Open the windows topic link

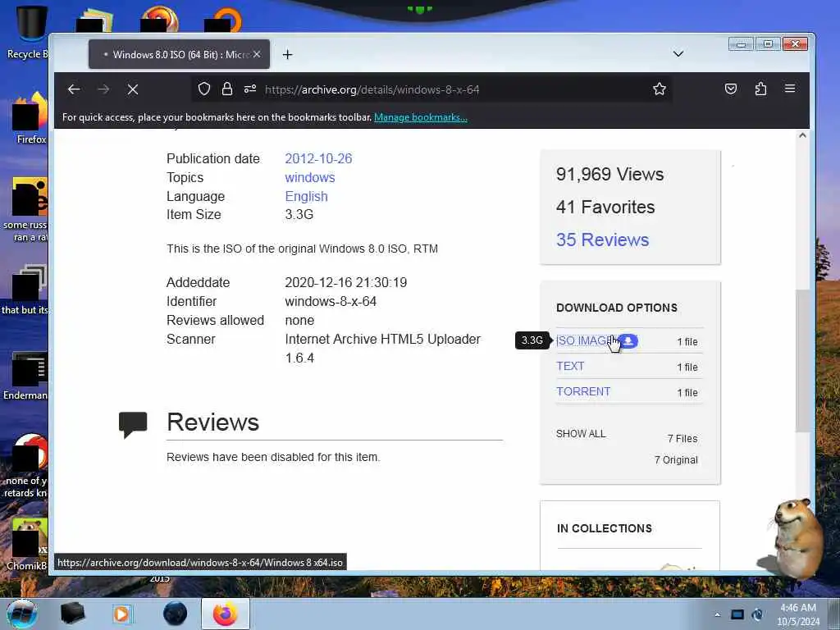tap(309, 177)
